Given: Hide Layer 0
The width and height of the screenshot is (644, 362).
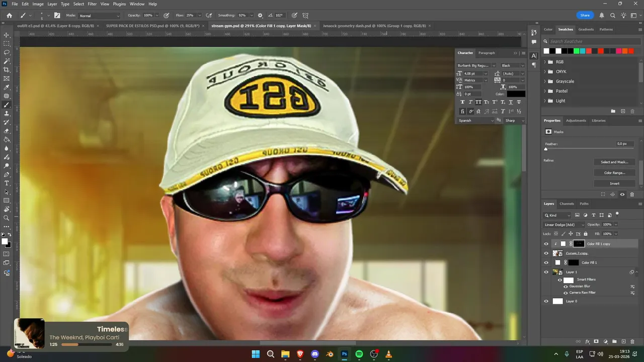Looking at the screenshot, I should coord(546,301).
